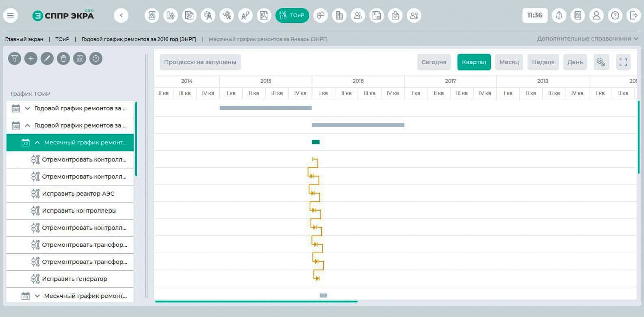Click the 2016 year gray Gantt bar
Viewport: 644px width, 317px height.
point(358,125)
